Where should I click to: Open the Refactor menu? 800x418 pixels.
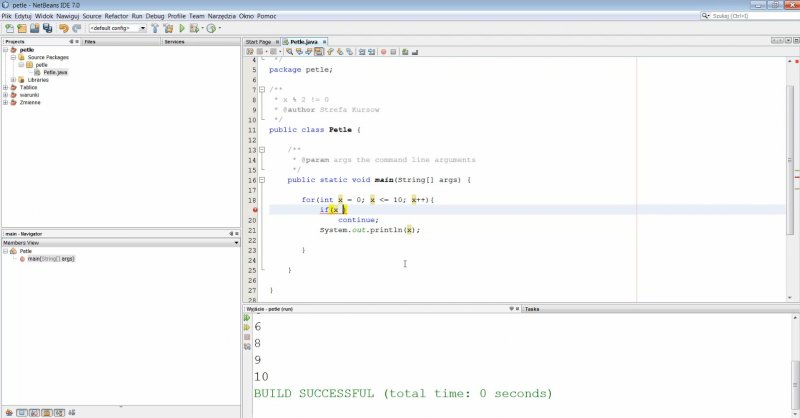point(116,16)
